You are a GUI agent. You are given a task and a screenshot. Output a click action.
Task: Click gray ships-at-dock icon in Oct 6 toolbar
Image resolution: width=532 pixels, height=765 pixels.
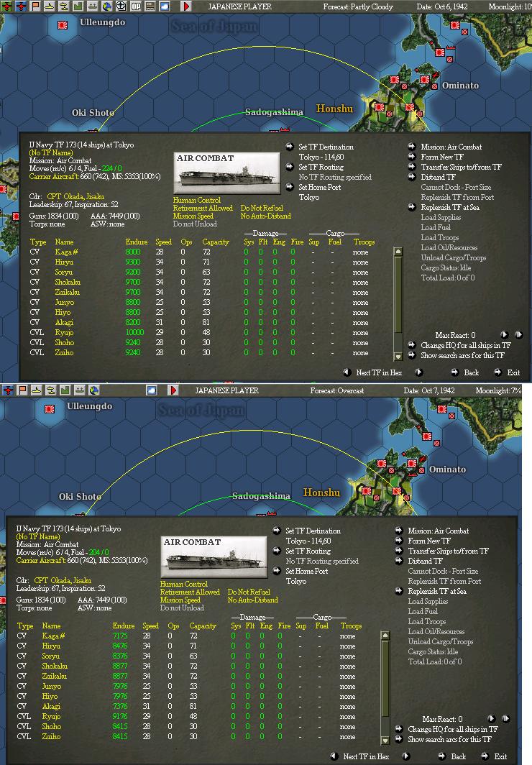92,6
